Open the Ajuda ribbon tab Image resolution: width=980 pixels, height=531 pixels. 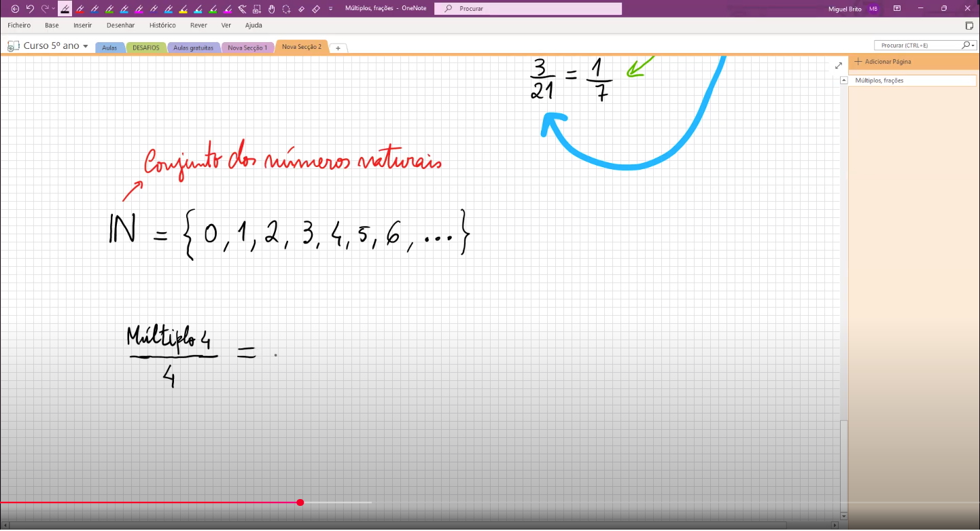[x=253, y=25]
